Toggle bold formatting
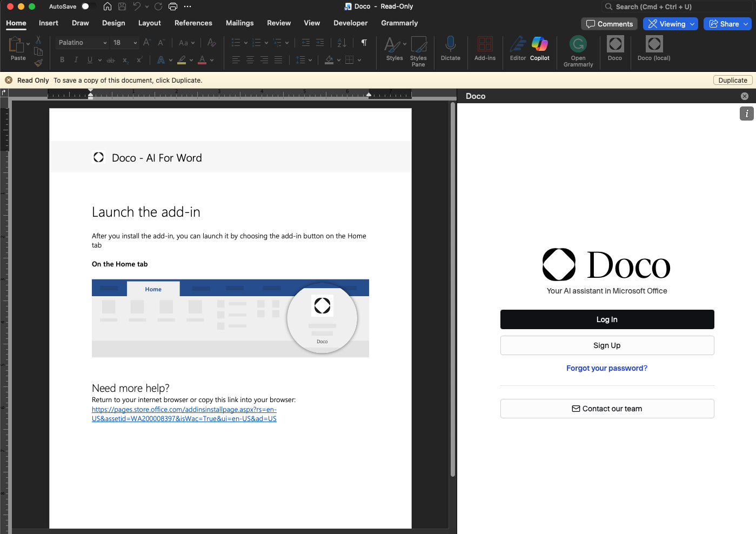The image size is (756, 534). coord(62,60)
